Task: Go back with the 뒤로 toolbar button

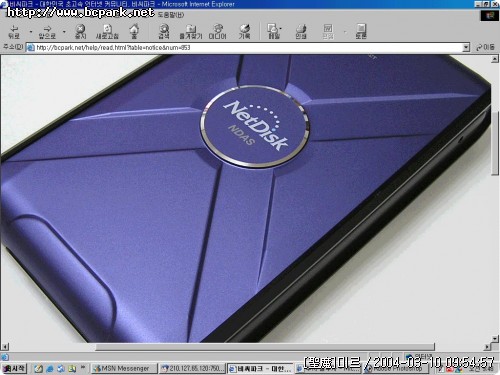Action: (x=14, y=32)
